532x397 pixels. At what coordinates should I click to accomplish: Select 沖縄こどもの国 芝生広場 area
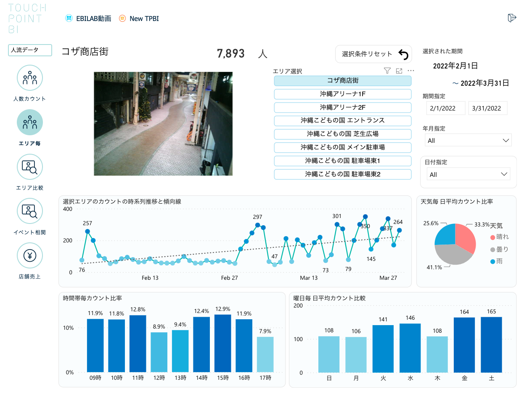pos(343,134)
